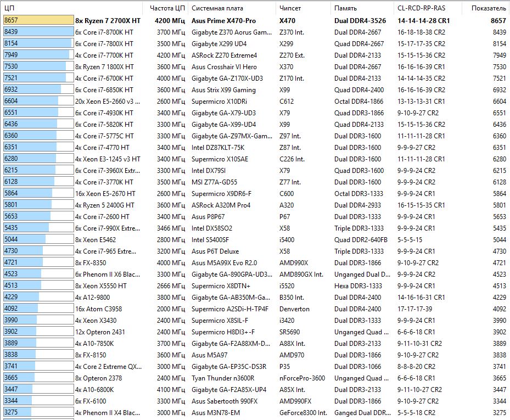This screenshot has height=420, width=510.
Task: Select the 12x Opteron 2431 row
Action: 255,332
